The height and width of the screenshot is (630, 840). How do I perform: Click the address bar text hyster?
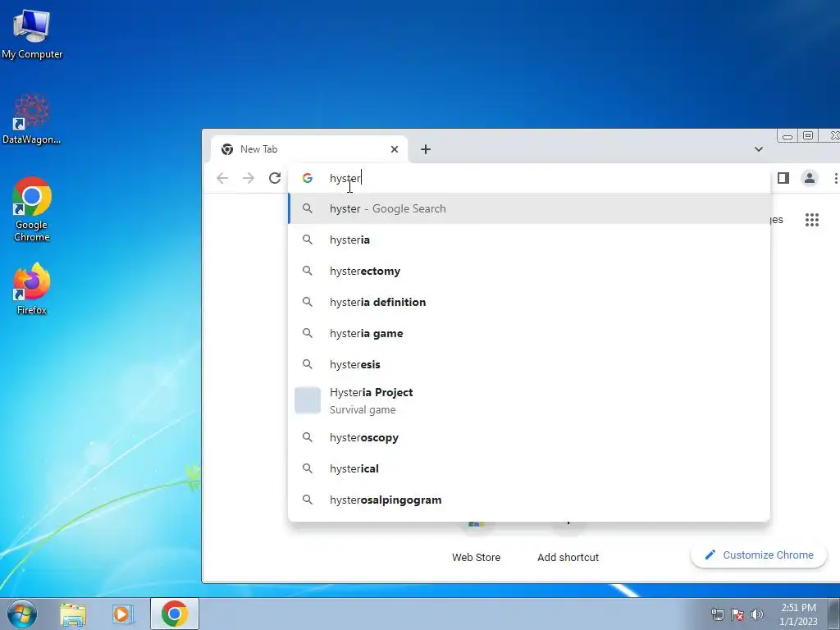tap(345, 178)
